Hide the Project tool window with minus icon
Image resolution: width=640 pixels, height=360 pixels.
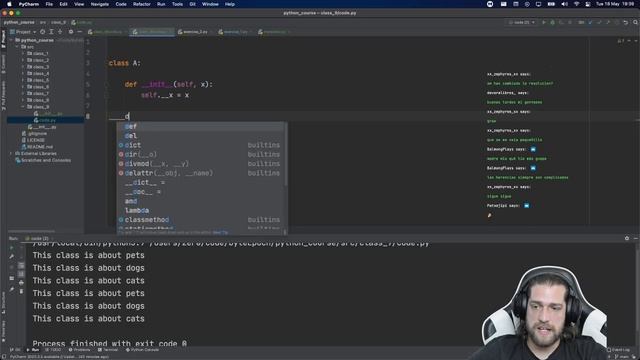point(80,31)
